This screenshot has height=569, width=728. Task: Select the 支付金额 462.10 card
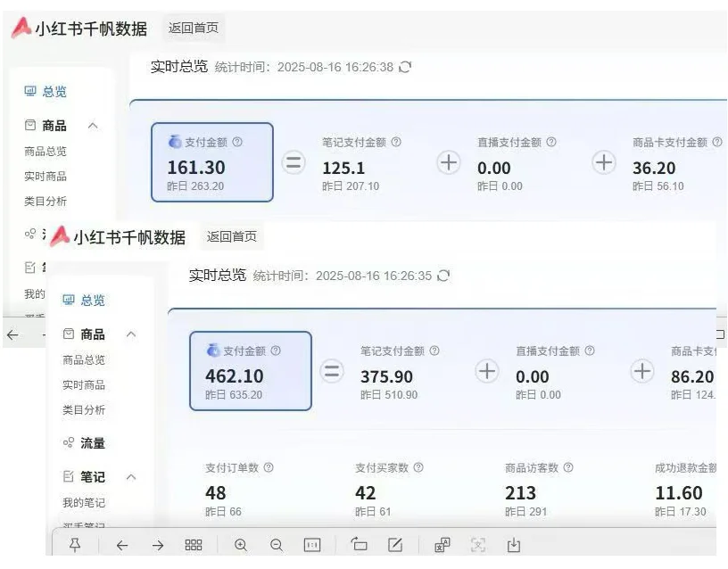[x=251, y=371]
